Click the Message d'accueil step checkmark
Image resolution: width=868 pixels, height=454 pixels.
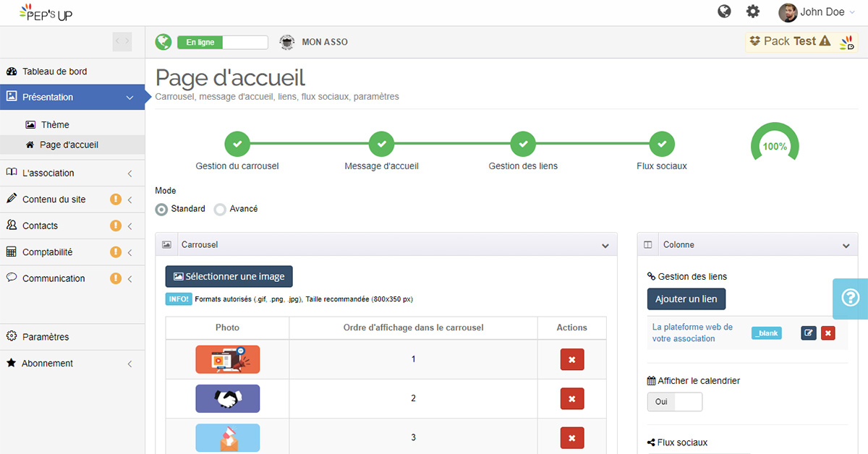coord(381,144)
